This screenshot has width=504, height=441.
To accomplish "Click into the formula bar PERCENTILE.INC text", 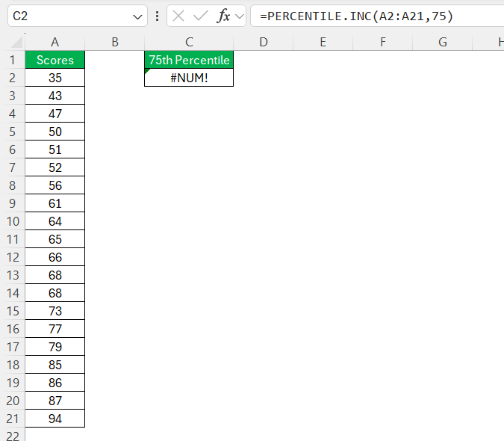I will (x=356, y=16).
